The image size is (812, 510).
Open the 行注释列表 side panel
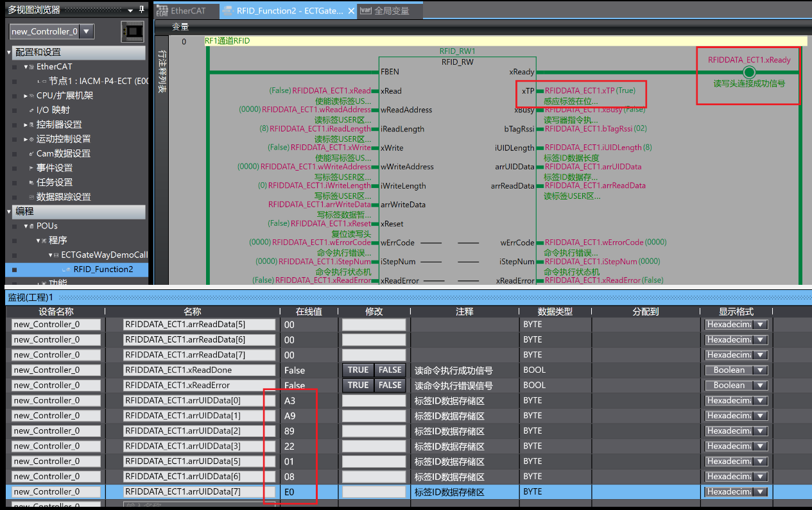[162, 72]
